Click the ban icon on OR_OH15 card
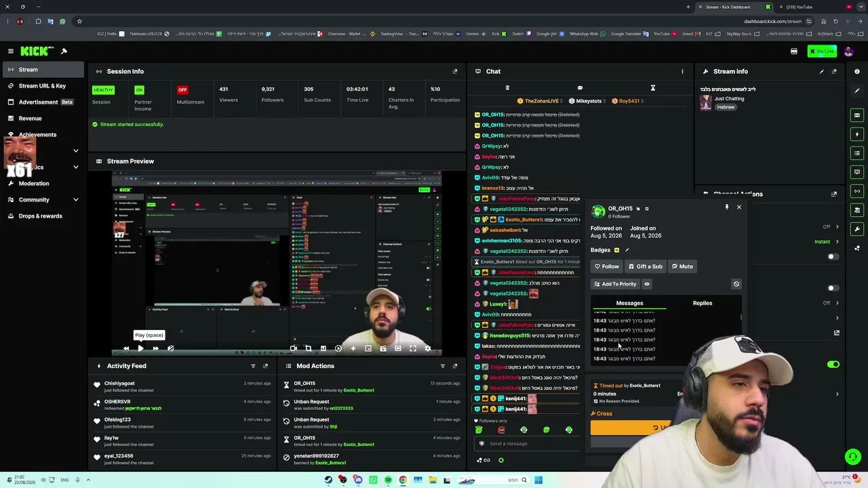Screen dimensions: 868x488 tap(736, 284)
